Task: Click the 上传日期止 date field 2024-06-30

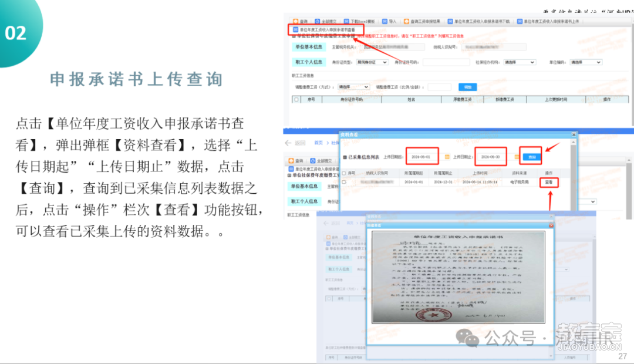Action: pos(491,157)
